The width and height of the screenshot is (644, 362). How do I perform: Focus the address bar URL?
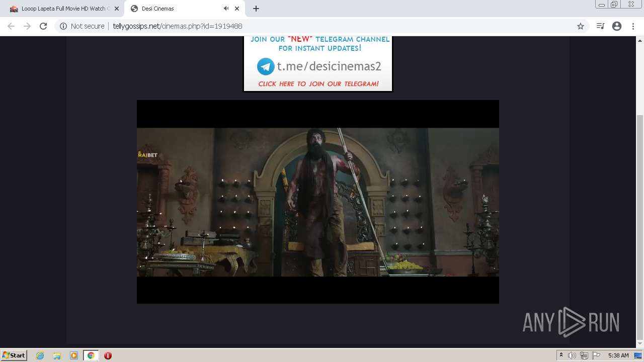click(x=178, y=26)
